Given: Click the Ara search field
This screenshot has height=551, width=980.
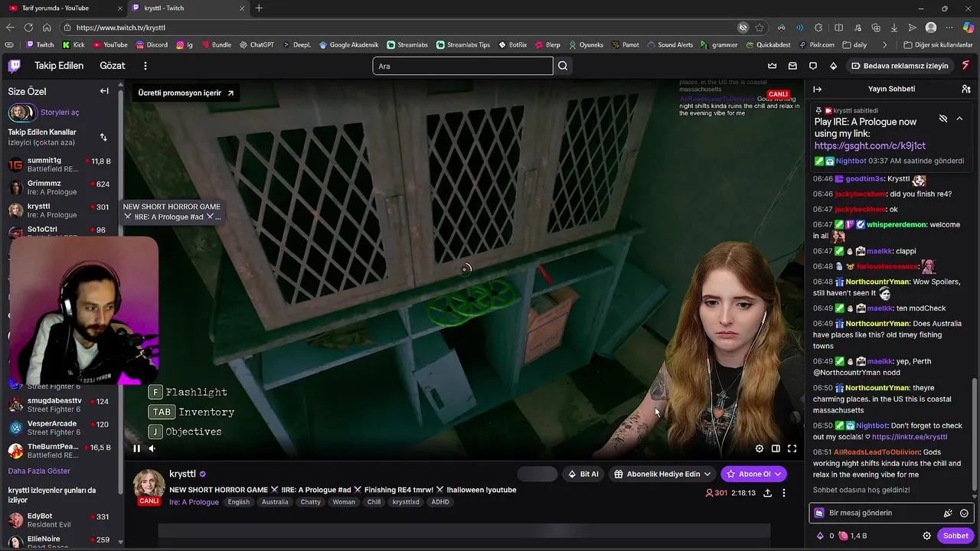Looking at the screenshot, I should (x=462, y=66).
